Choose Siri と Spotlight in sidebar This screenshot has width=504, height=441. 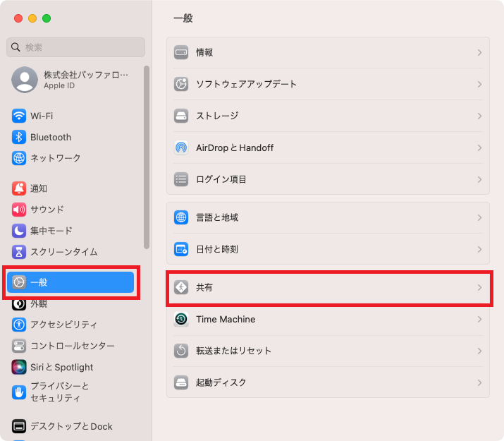pos(61,367)
